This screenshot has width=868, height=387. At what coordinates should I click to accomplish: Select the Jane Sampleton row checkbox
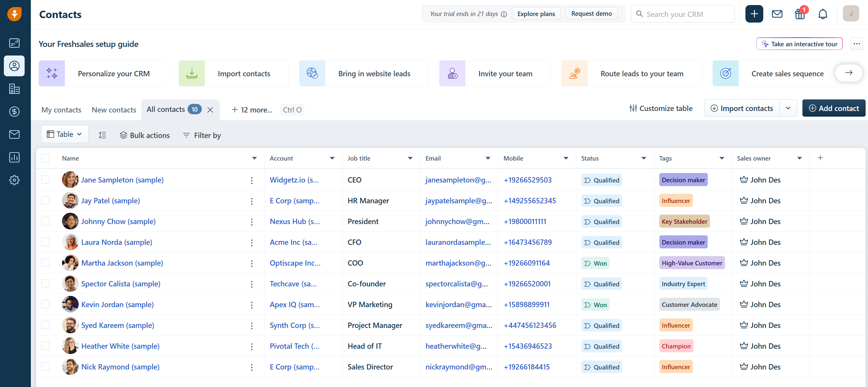click(45, 179)
